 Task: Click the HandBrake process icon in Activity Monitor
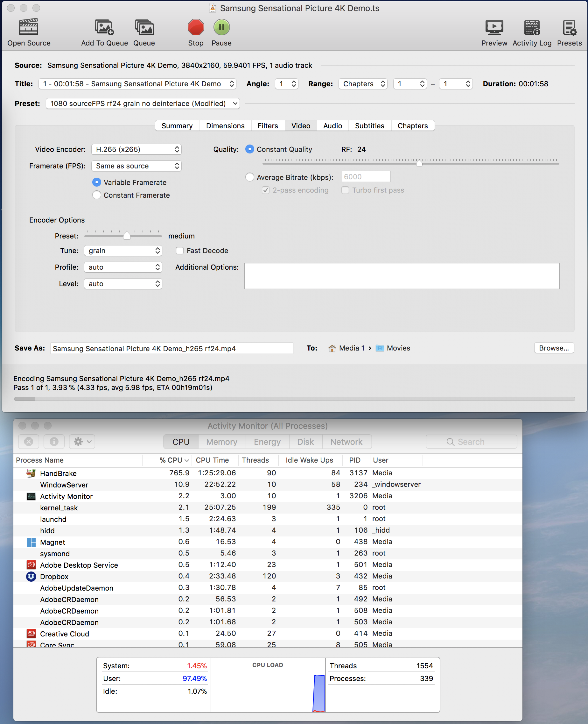point(31,473)
